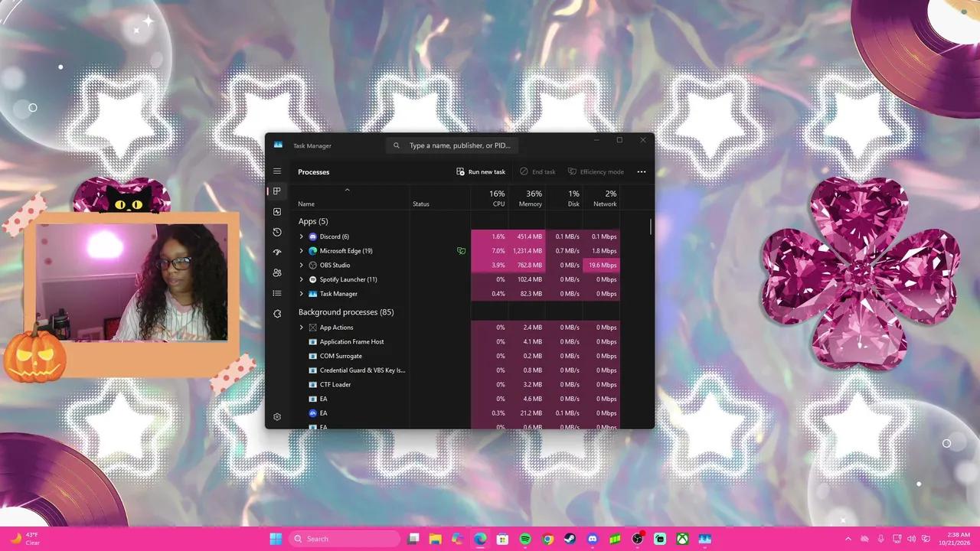Click the efficiency mode leaf icon on Microsoft Edge row

(461, 251)
